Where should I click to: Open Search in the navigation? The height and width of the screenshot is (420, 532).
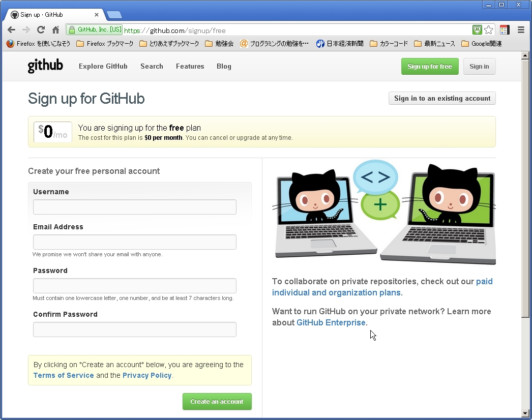pyautogui.click(x=152, y=66)
